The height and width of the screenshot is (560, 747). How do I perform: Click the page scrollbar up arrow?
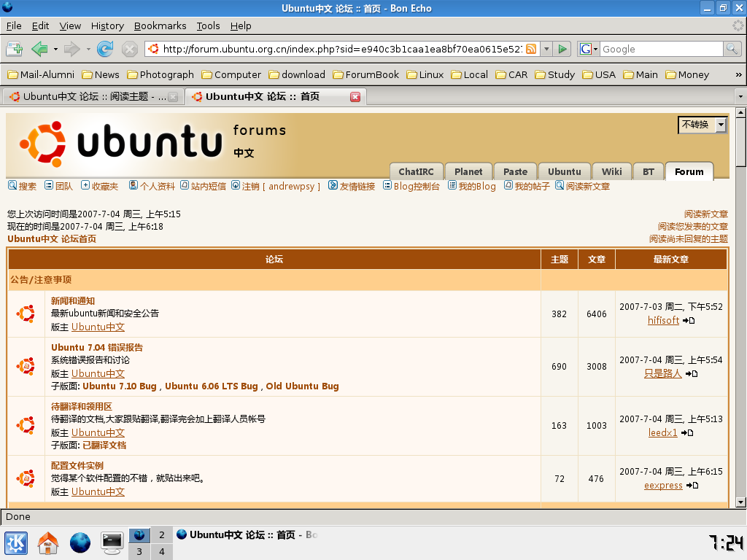click(x=740, y=113)
